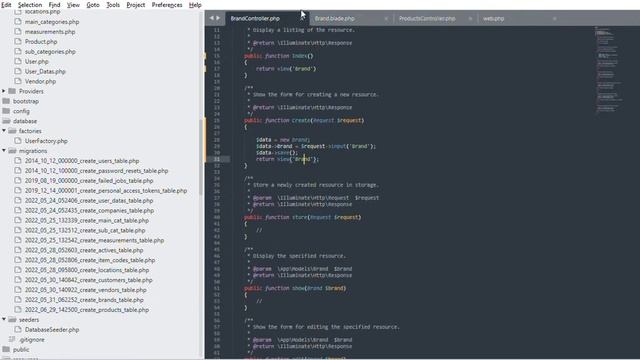The width and height of the screenshot is (640, 360).
Task: Click 'public function store(Request $request)' line
Action: 302,217
